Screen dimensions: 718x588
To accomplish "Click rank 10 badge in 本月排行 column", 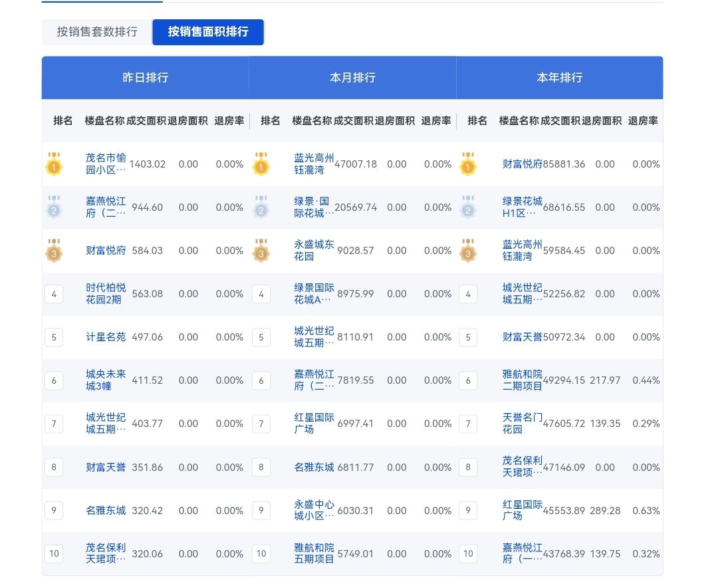I will pyautogui.click(x=261, y=553).
